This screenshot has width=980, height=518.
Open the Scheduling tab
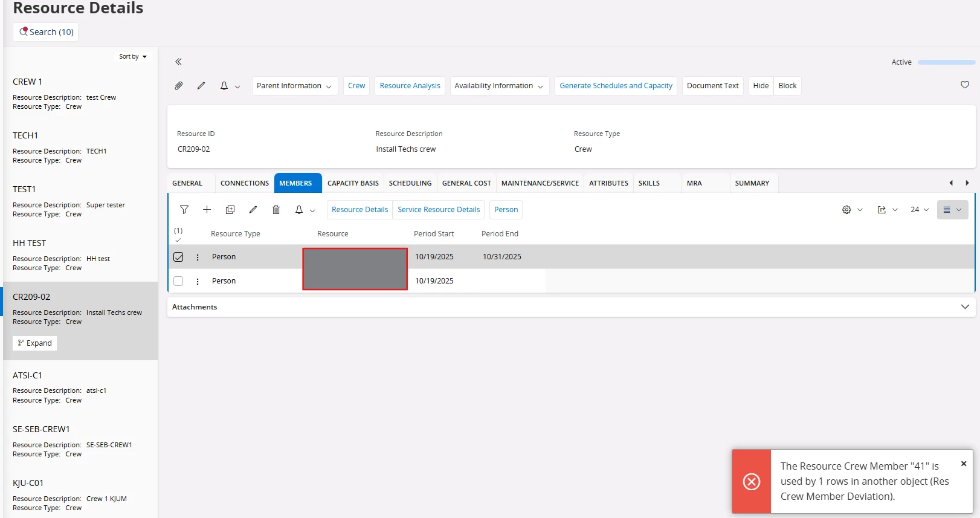(410, 183)
